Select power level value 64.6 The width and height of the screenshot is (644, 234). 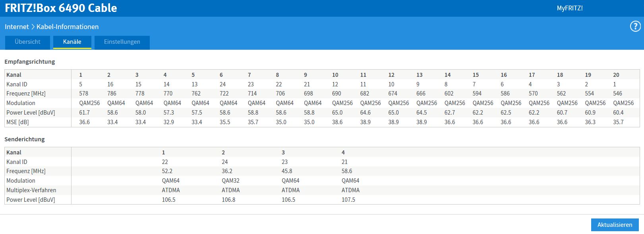pyautogui.click(x=366, y=113)
